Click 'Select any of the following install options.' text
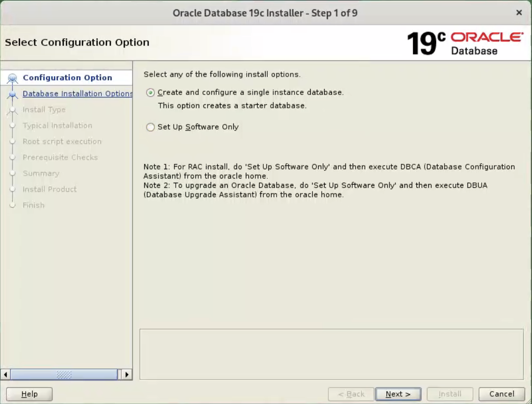This screenshot has width=532, height=404. tap(222, 74)
